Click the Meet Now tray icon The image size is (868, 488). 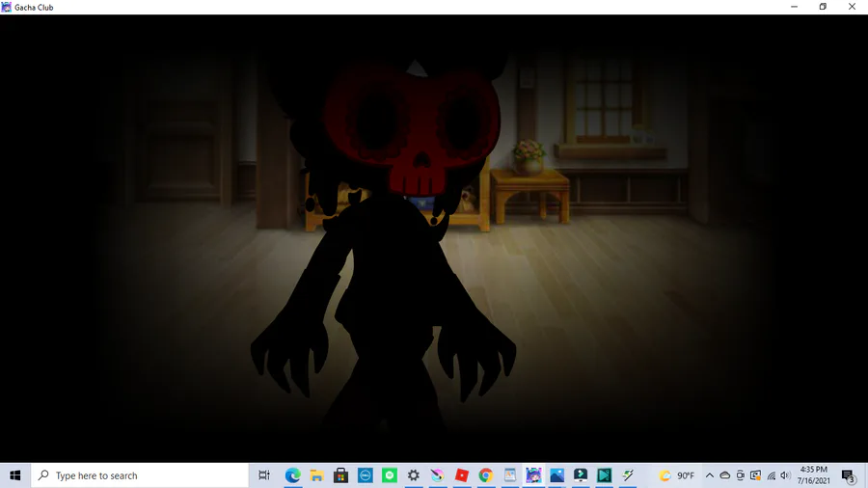point(740,475)
